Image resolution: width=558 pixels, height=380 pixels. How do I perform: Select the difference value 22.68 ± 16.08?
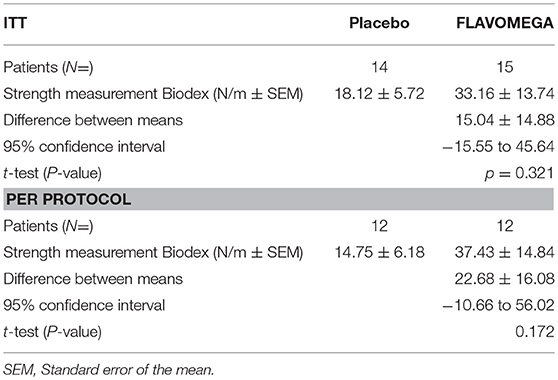coord(505,279)
